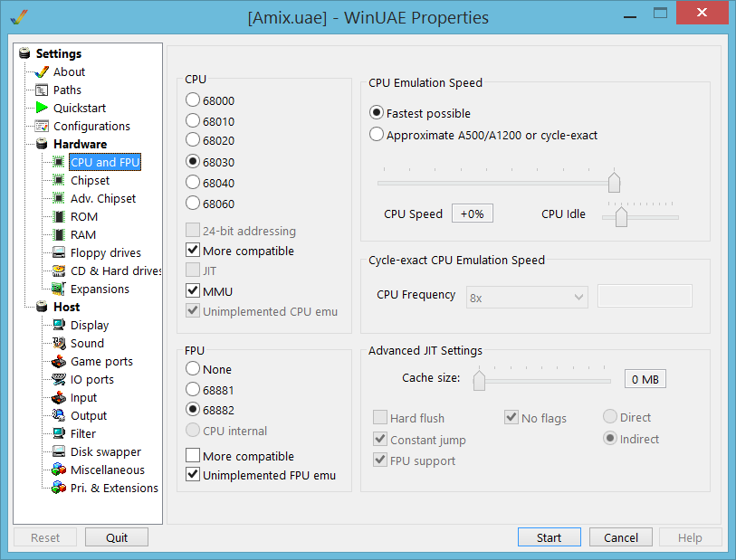This screenshot has width=736, height=560.
Task: Click the Configurations icon
Action: click(42, 126)
